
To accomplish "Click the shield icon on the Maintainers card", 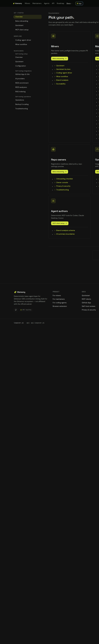I will 97,36.
